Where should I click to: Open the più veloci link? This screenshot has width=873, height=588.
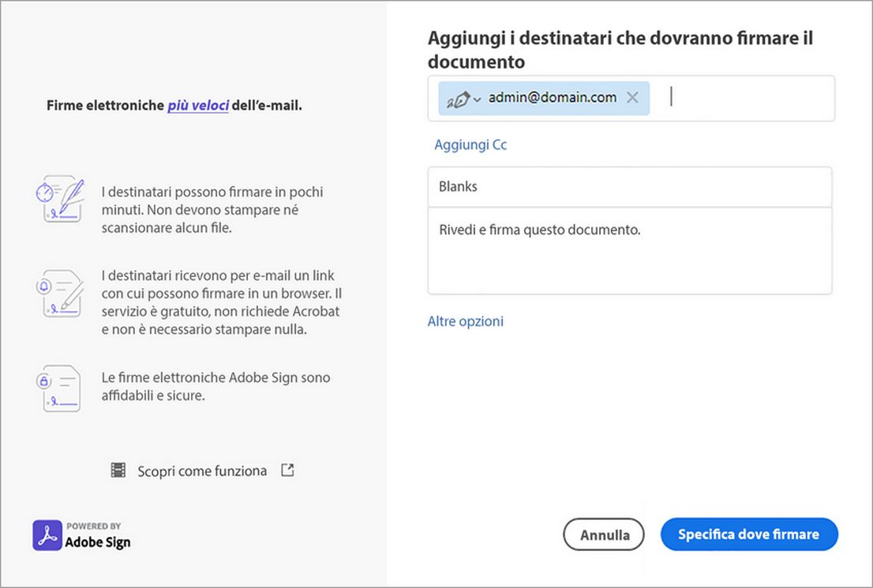click(x=197, y=104)
